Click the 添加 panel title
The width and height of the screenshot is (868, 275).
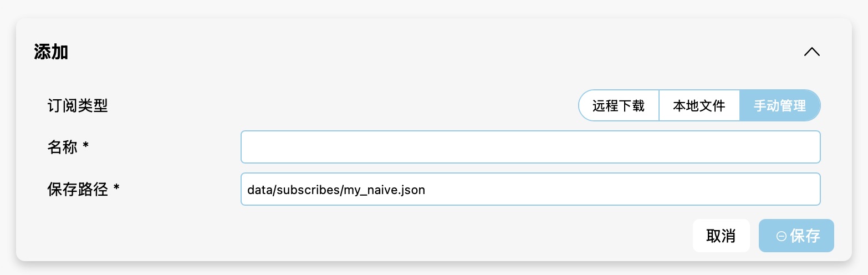click(x=51, y=52)
